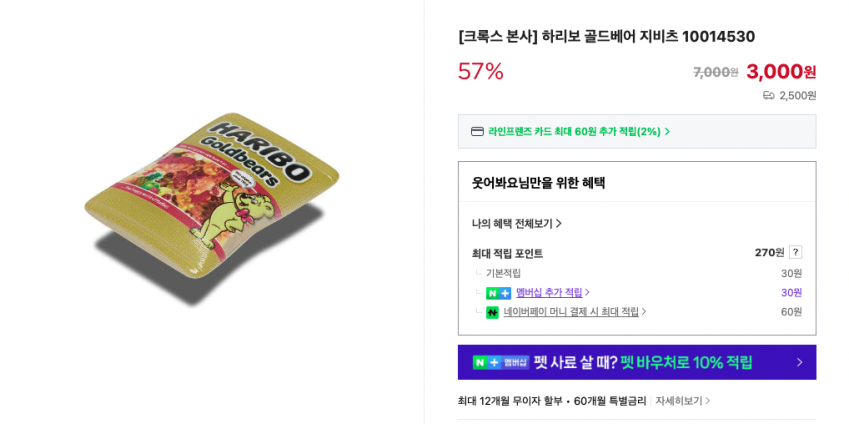The image size is (849, 424).
Task: Click the green Naver Pay money icon
Action: 492,312
